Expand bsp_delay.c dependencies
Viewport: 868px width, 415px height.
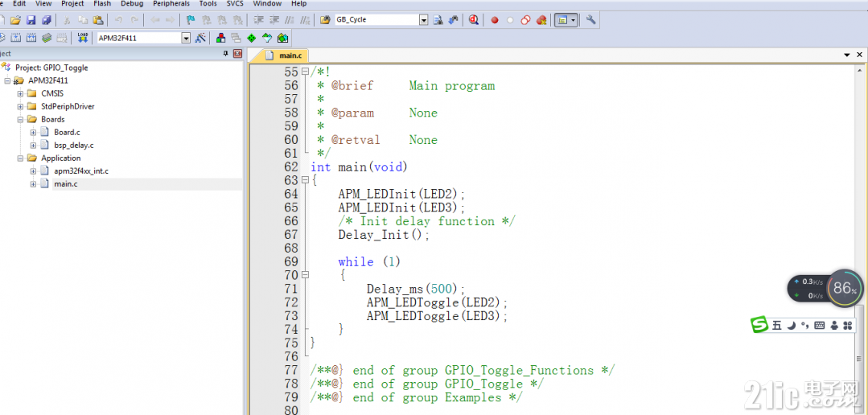point(33,146)
